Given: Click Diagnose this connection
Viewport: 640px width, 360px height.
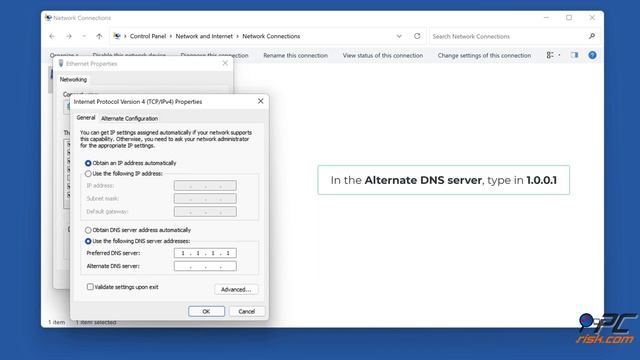Looking at the screenshot, I should point(214,55).
